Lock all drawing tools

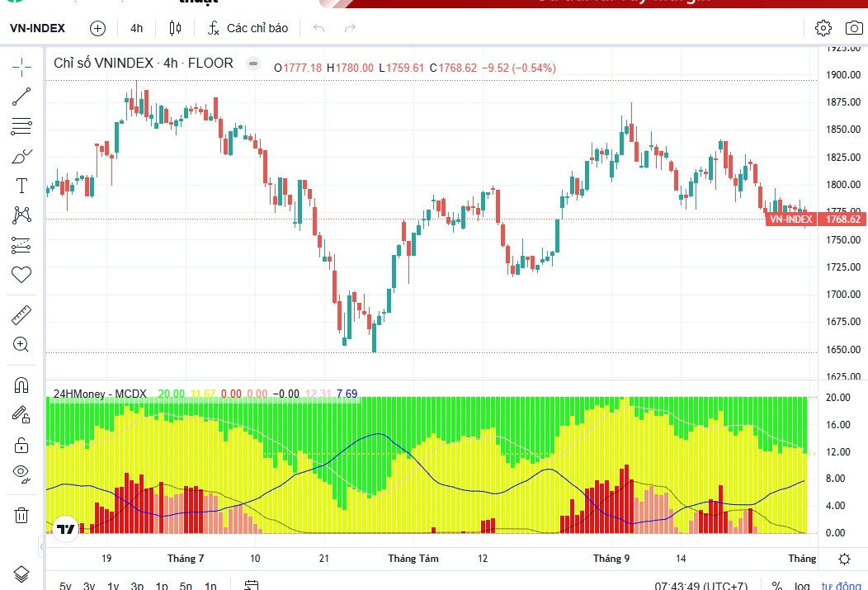click(x=21, y=445)
